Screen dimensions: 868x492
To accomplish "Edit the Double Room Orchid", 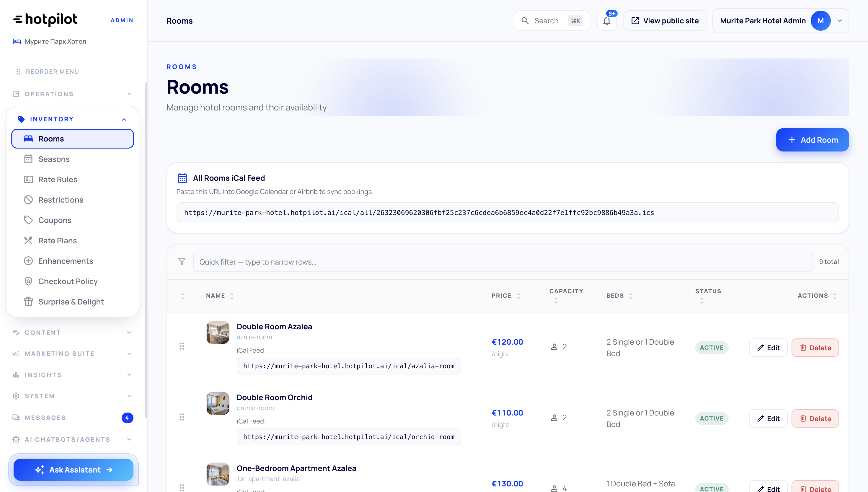I will pos(768,418).
